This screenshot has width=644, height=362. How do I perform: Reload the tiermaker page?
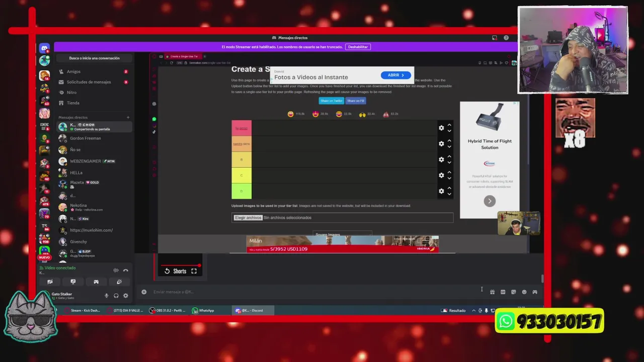tap(172, 63)
